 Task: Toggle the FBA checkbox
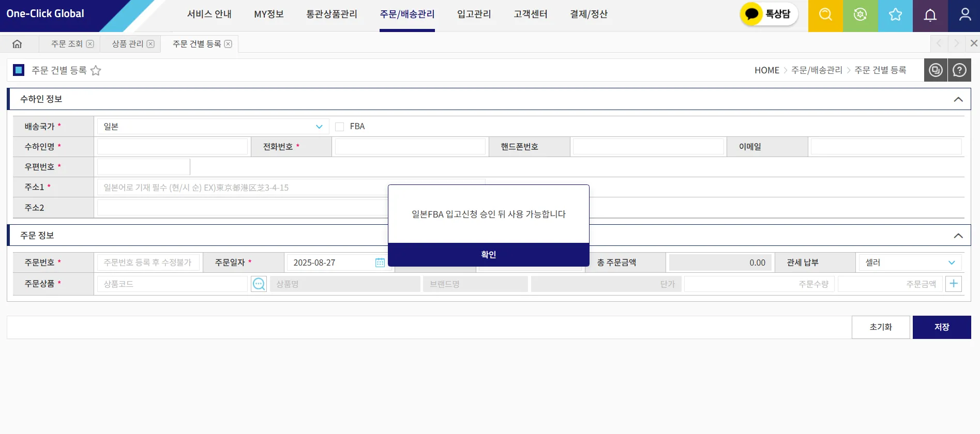click(340, 127)
